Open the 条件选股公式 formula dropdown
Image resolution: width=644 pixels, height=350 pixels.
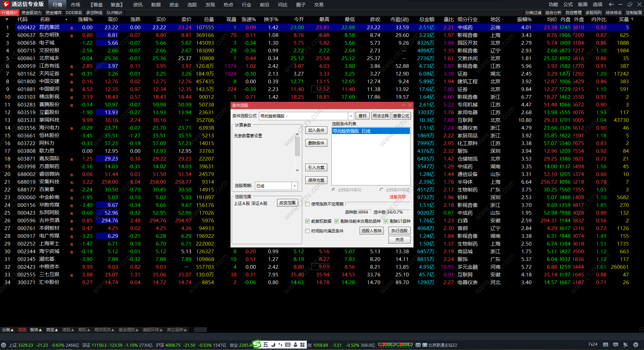(x=351, y=116)
